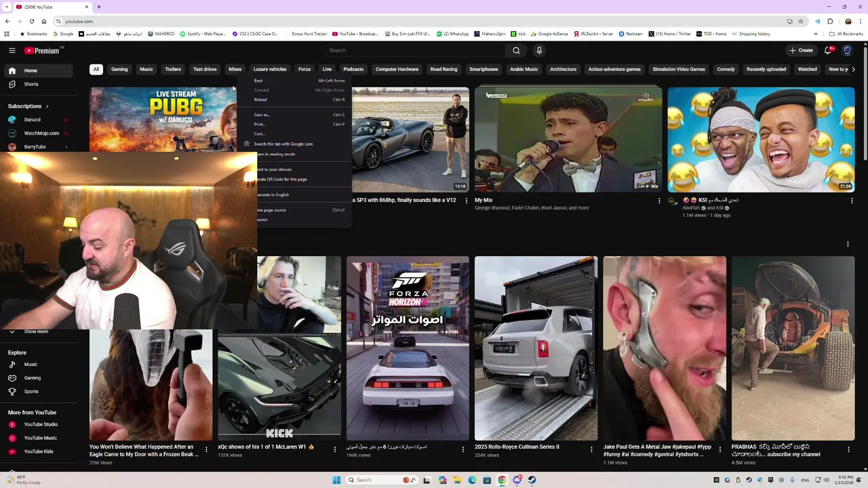Choose Back in the context menu
This screenshot has width=868, height=488.
[294, 81]
